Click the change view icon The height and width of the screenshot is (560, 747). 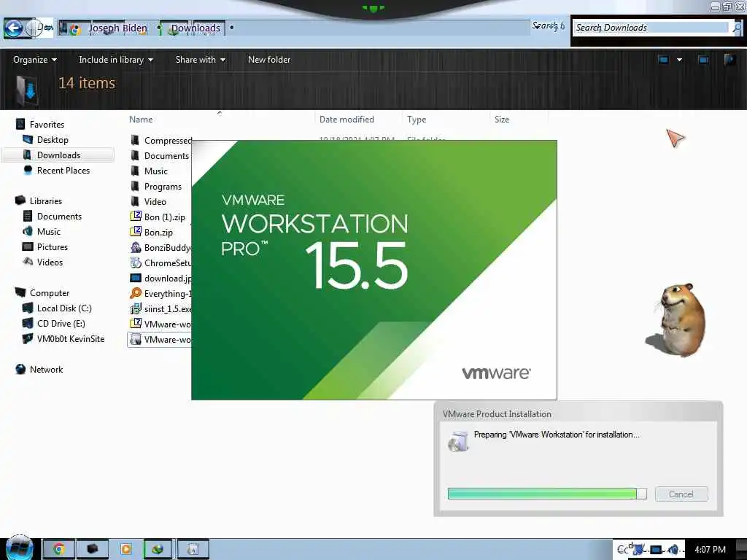[x=663, y=60]
